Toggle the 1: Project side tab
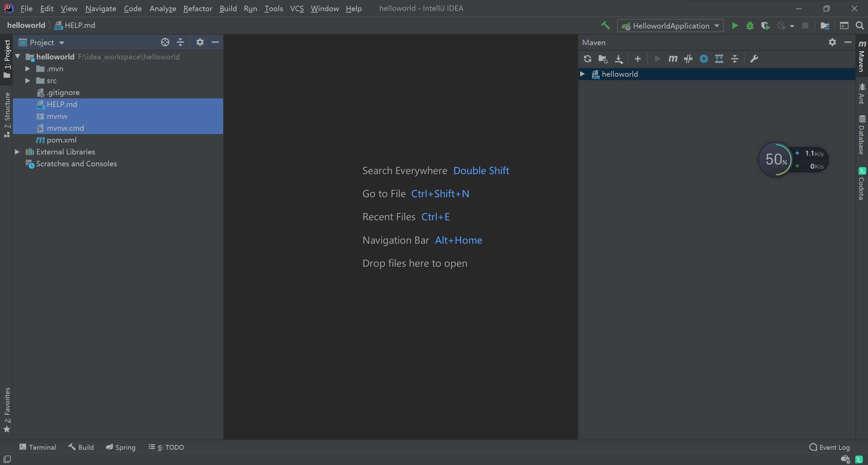Viewport: 868px width, 465px height. pyautogui.click(x=7, y=59)
